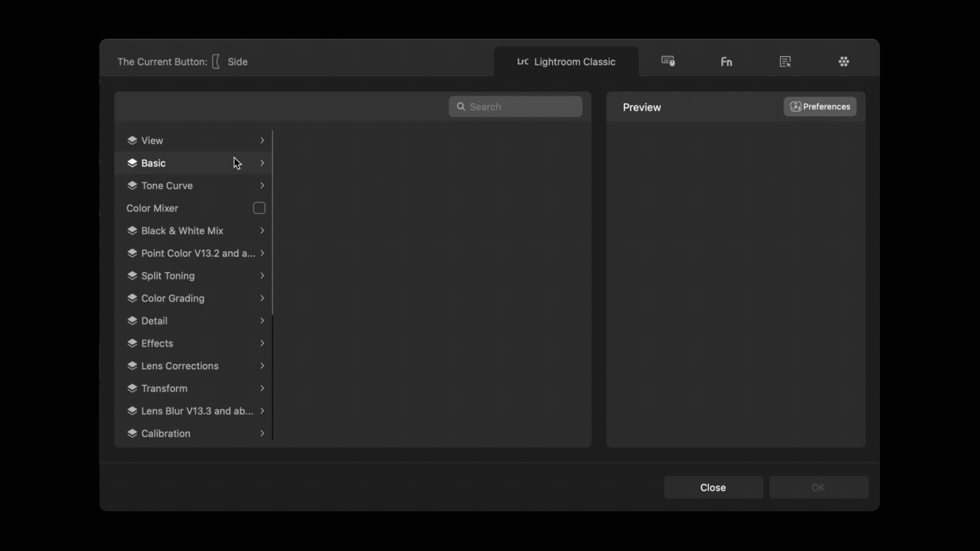Click the Close button
This screenshot has height=551, width=980.
coord(713,487)
